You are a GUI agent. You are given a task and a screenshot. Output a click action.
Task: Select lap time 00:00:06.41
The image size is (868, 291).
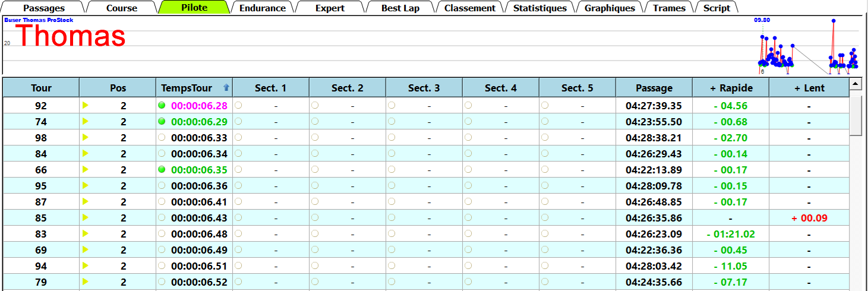click(199, 202)
